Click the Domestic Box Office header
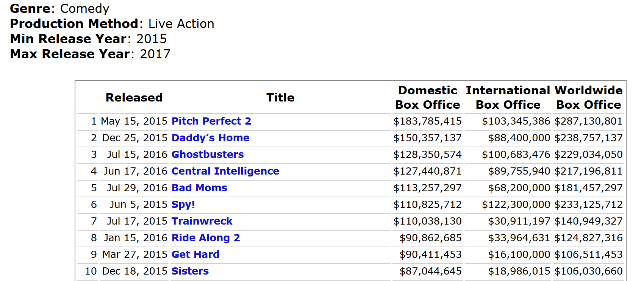 pyautogui.click(x=427, y=98)
